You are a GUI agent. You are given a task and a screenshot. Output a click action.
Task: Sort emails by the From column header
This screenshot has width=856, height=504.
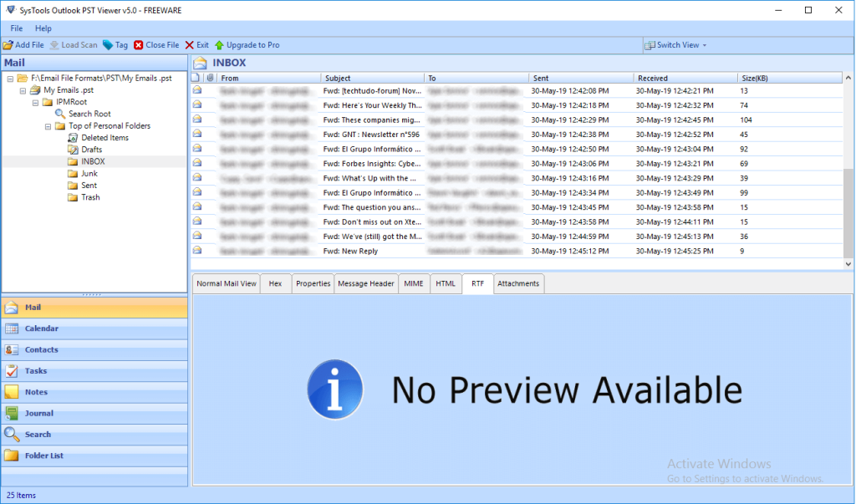point(268,78)
